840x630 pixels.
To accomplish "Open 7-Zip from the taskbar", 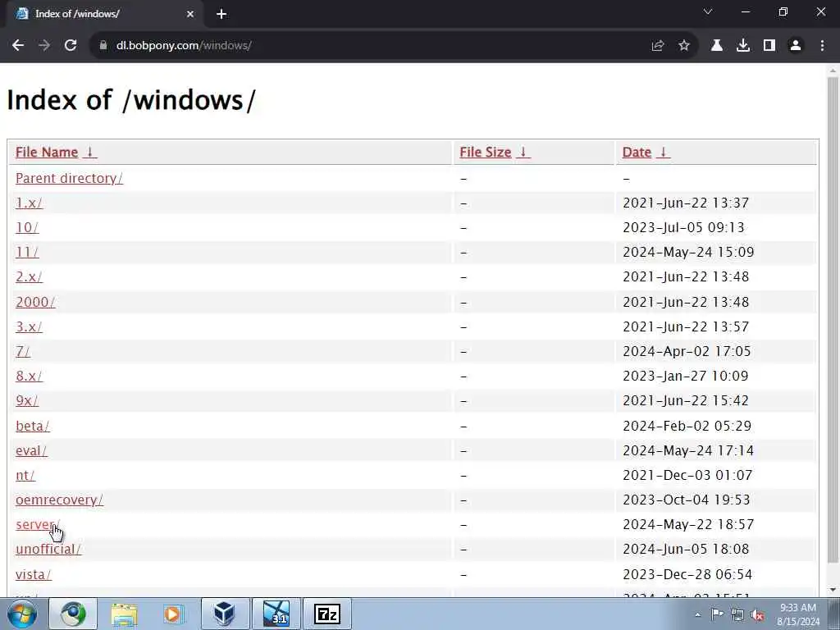I will coord(326,614).
